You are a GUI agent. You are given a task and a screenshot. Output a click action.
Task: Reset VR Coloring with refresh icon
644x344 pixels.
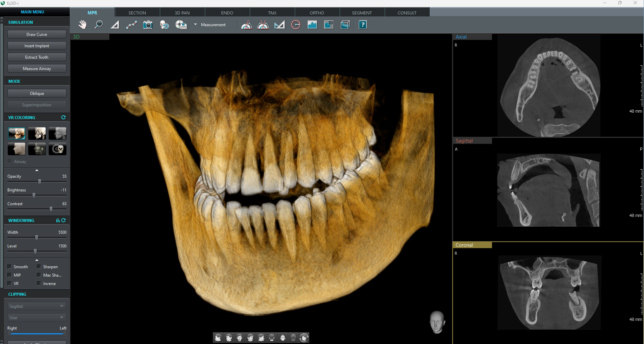[x=63, y=117]
